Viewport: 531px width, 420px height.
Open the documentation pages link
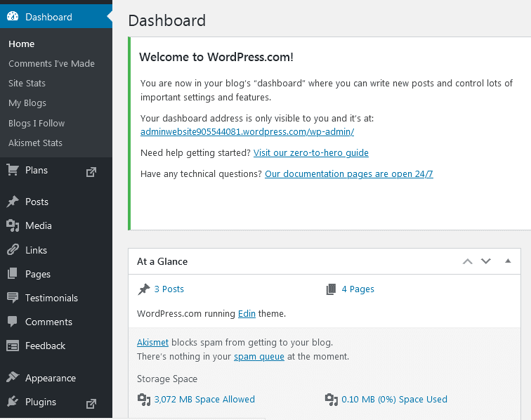tap(349, 173)
